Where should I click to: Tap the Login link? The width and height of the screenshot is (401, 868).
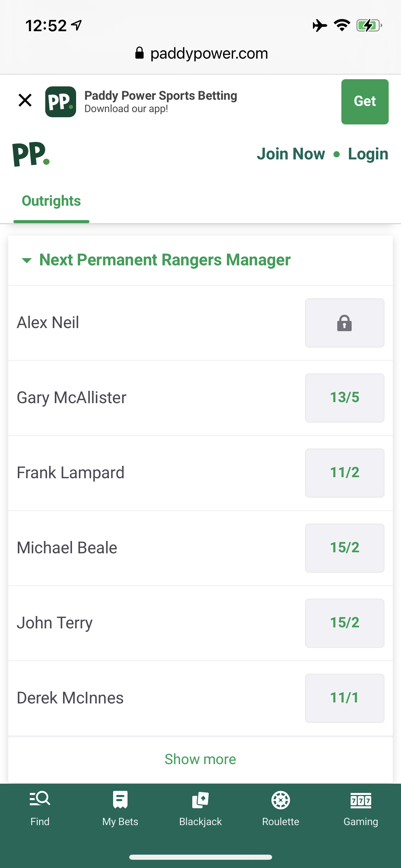tap(368, 154)
